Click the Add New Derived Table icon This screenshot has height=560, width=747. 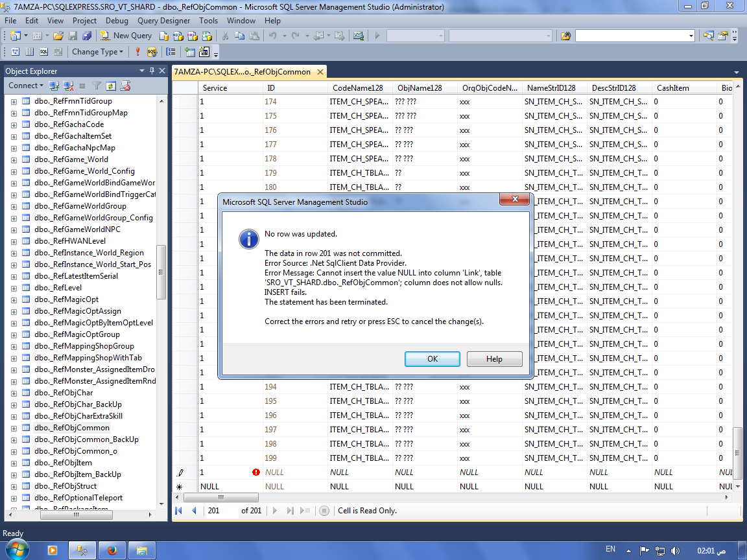[204, 52]
